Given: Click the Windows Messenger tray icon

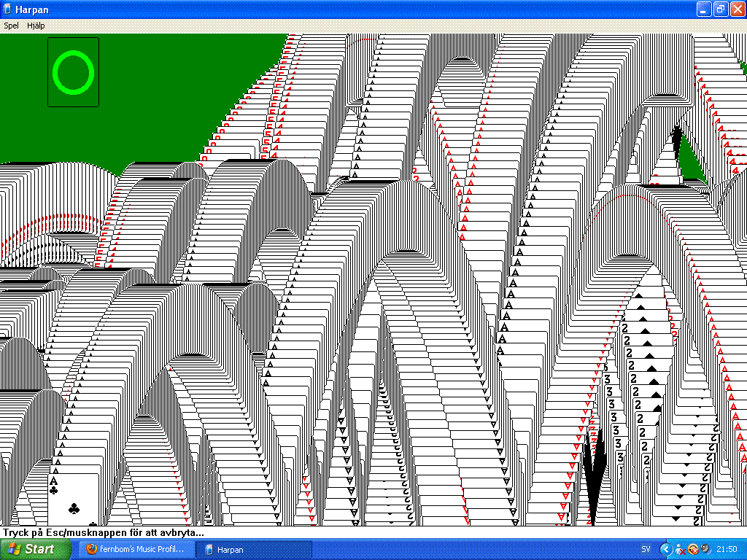Looking at the screenshot, I should 680,549.
